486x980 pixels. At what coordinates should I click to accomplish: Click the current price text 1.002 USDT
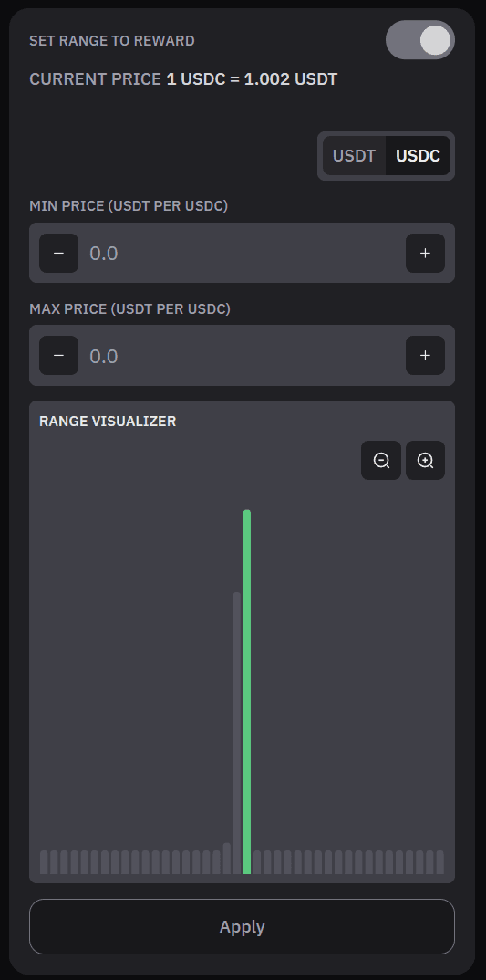coord(291,79)
